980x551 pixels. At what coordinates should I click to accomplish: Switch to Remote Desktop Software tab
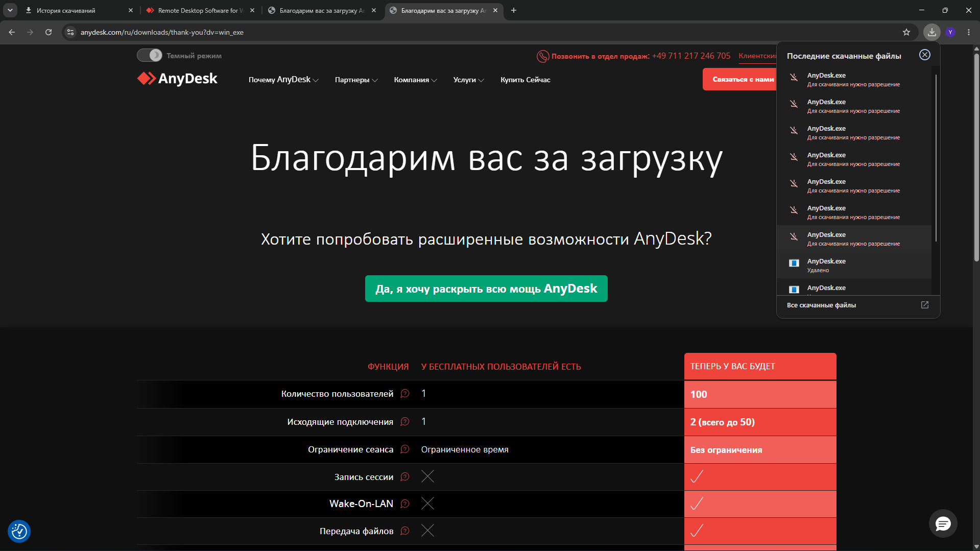200,10
